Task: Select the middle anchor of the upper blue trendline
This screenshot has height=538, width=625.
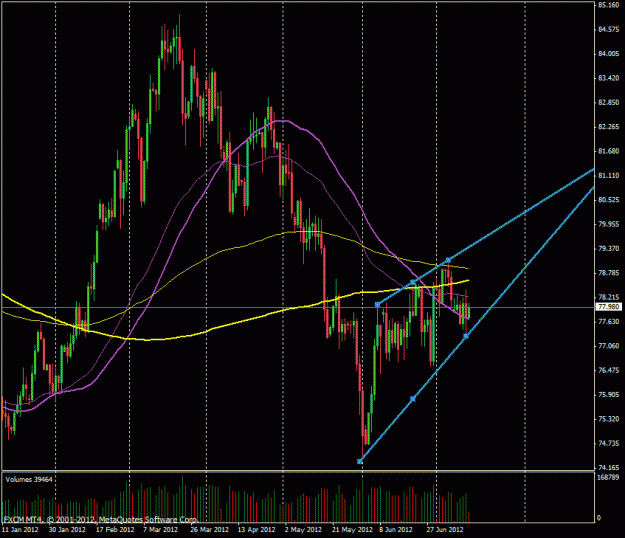Action: [x=413, y=283]
